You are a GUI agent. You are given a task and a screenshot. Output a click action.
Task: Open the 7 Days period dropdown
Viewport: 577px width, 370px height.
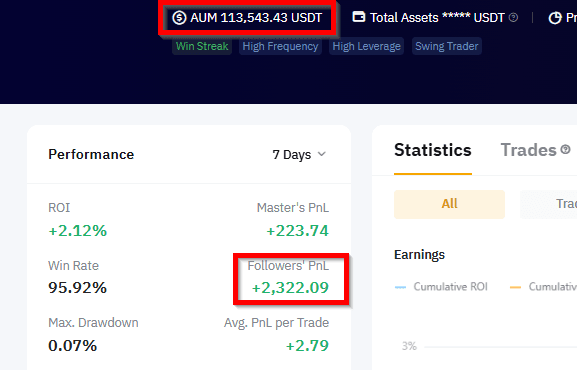(299, 155)
